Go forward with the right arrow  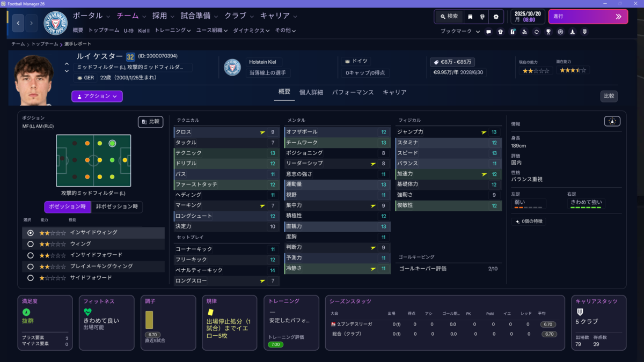pyautogui.click(x=31, y=23)
